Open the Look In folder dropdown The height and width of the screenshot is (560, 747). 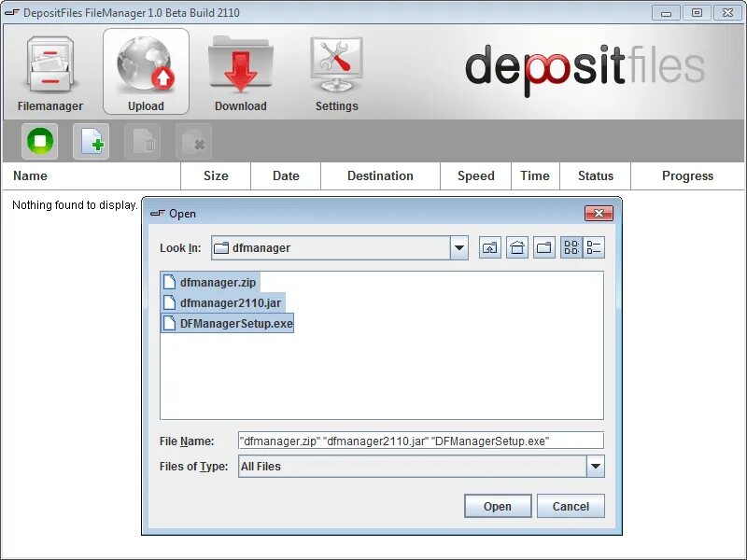point(458,246)
